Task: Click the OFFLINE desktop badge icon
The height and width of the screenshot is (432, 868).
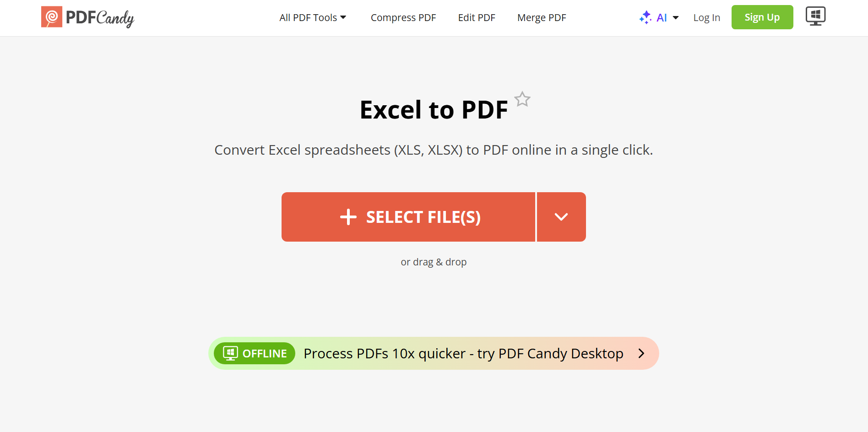Action: point(230,353)
